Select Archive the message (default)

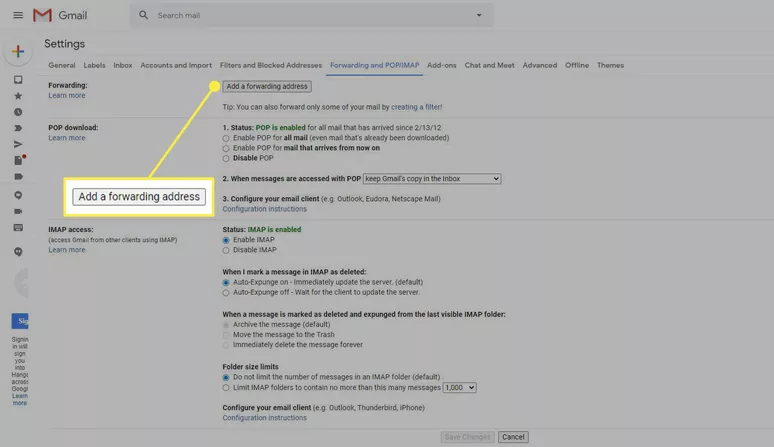tap(226, 325)
